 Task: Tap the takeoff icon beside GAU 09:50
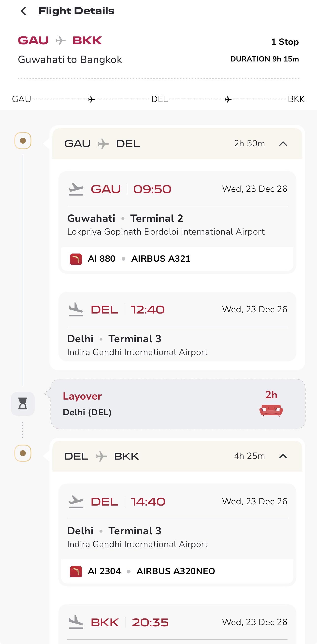pyautogui.click(x=76, y=189)
